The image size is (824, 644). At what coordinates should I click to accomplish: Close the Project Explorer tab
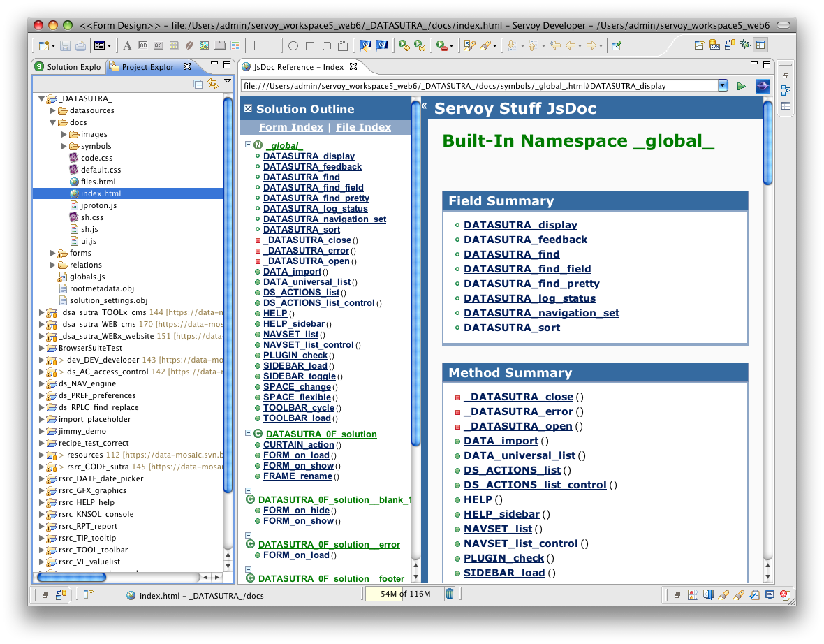187,66
